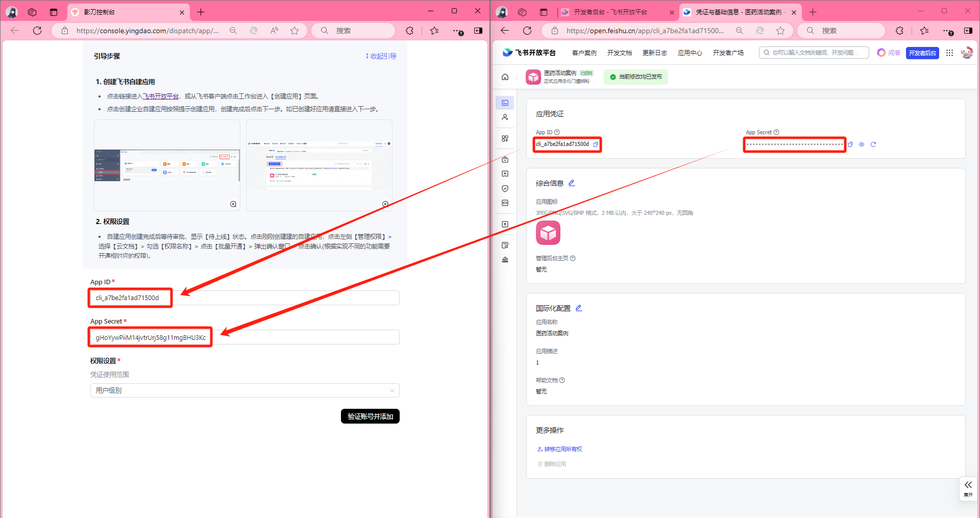This screenshot has height=518, width=980.
Task: Switch to the 开发者后台 - 飞书开放平台 tab
Action: click(x=610, y=12)
